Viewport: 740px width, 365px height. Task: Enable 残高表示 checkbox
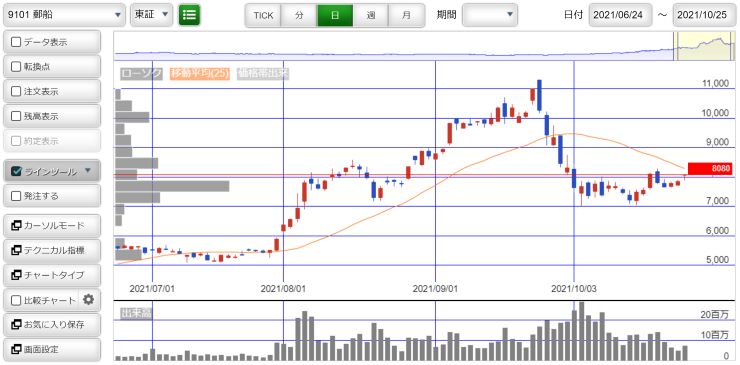16,116
